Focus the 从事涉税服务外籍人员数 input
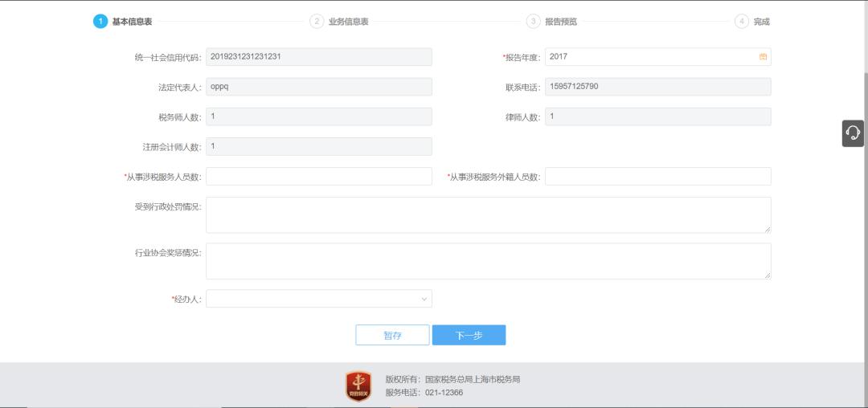This screenshot has width=868, height=408. 657,176
